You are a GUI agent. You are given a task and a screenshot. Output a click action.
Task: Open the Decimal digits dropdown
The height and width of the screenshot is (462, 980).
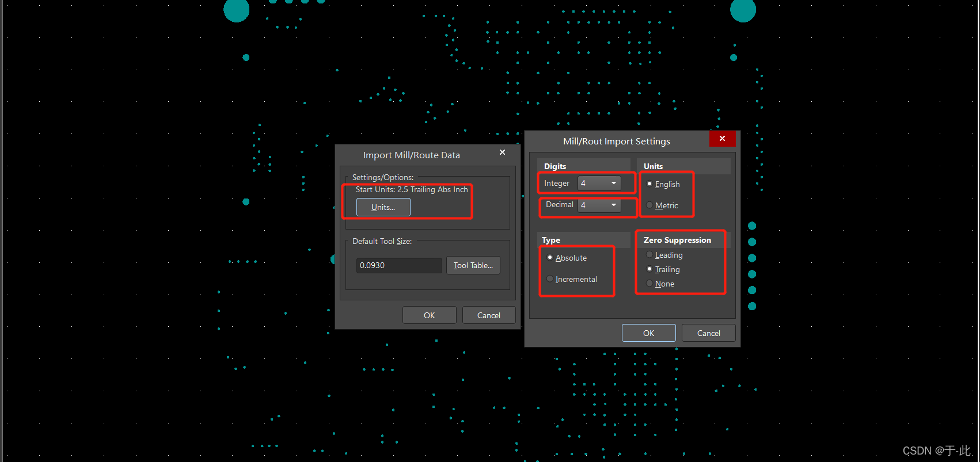tap(599, 205)
